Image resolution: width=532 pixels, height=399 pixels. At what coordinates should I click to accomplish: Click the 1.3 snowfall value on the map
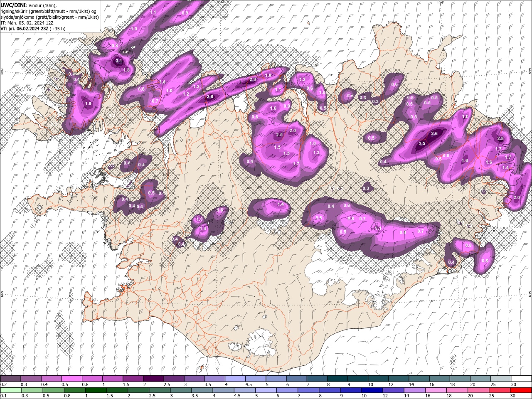(x=316, y=153)
